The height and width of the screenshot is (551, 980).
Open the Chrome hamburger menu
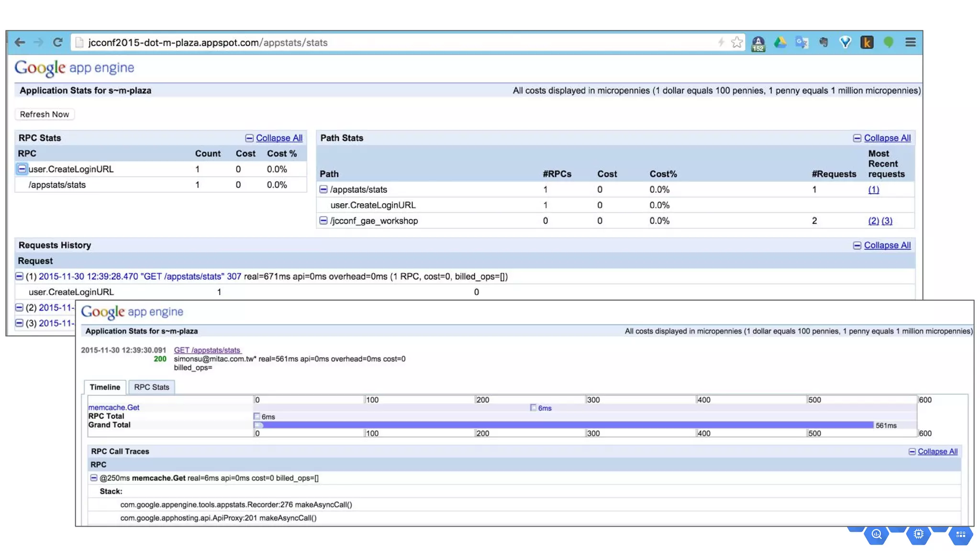click(910, 43)
